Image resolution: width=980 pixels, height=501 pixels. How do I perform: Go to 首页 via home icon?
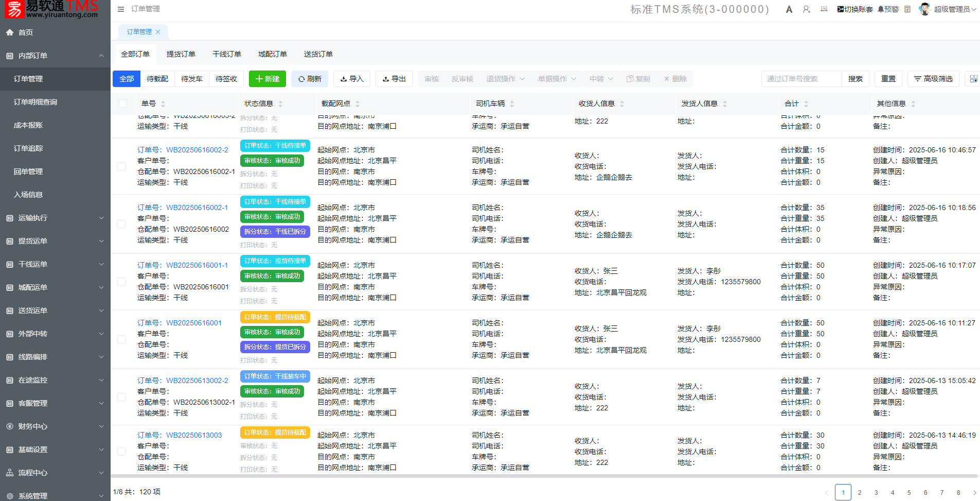coord(10,32)
